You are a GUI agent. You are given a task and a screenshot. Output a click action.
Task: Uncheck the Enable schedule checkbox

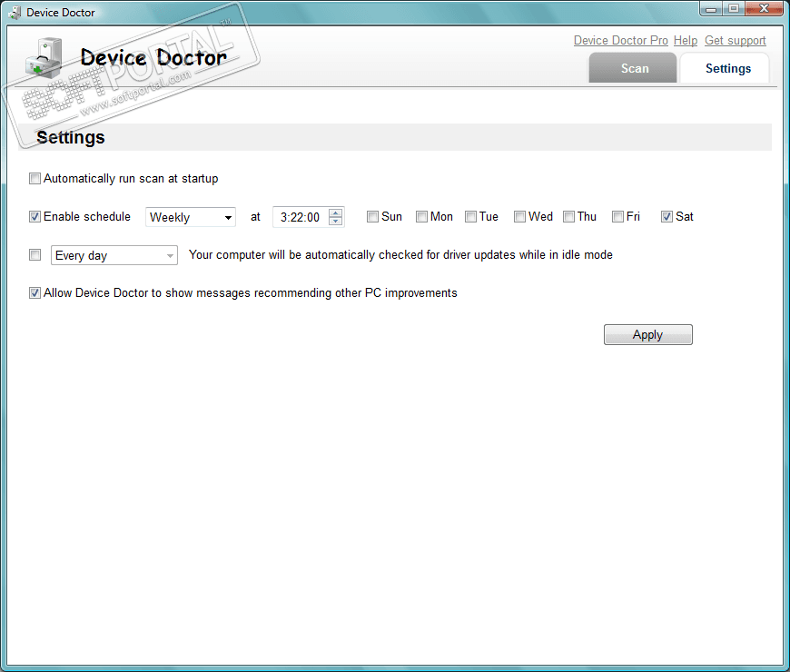35,217
